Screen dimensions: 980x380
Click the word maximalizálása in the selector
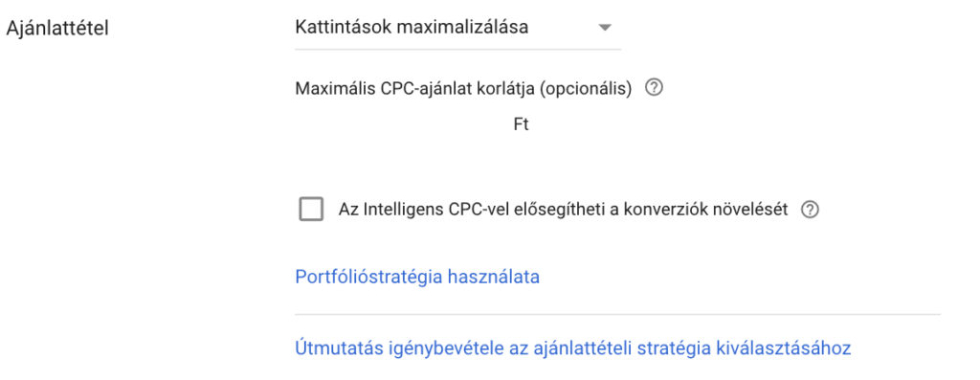(x=463, y=28)
